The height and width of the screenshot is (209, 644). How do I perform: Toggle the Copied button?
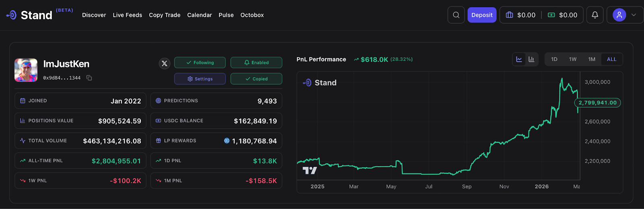click(x=256, y=79)
